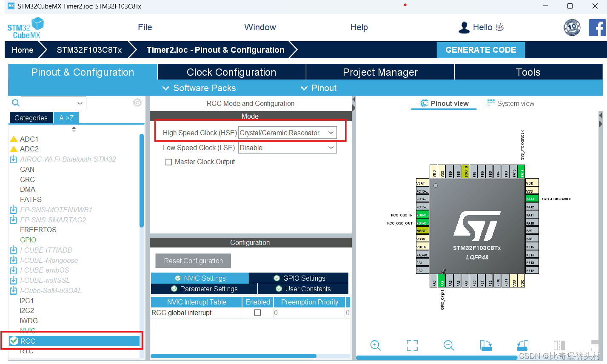Click the pinout view horizontal scrollbar
607x364 pixels.
pos(437,358)
